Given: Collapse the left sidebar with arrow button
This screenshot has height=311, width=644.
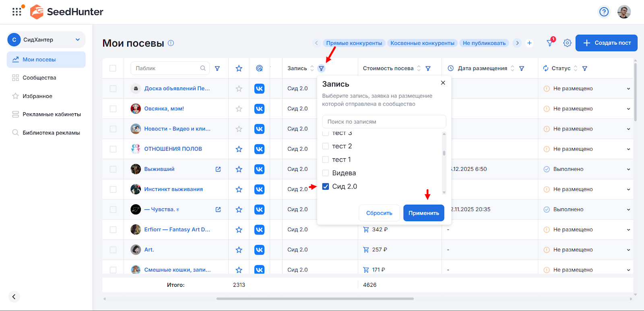Looking at the screenshot, I should [x=14, y=296].
